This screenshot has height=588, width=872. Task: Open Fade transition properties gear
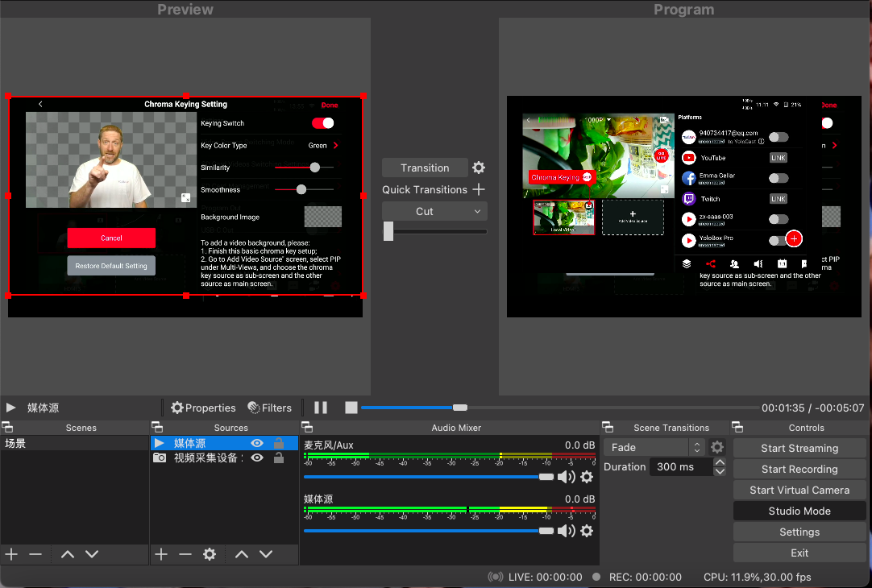717,447
